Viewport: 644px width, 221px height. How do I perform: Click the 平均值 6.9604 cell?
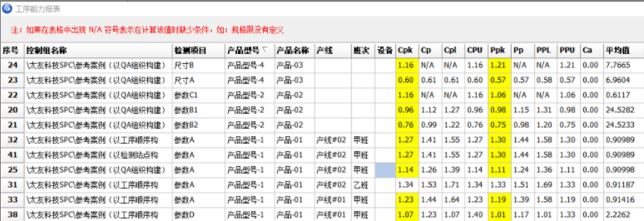click(x=624, y=80)
